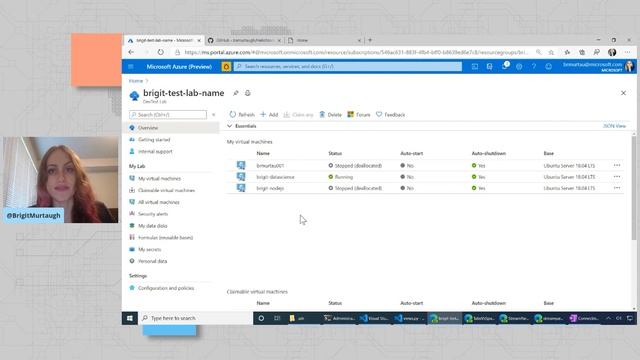640x360 pixels.
Task: Show hidden system tray icons
Action: tap(608, 318)
